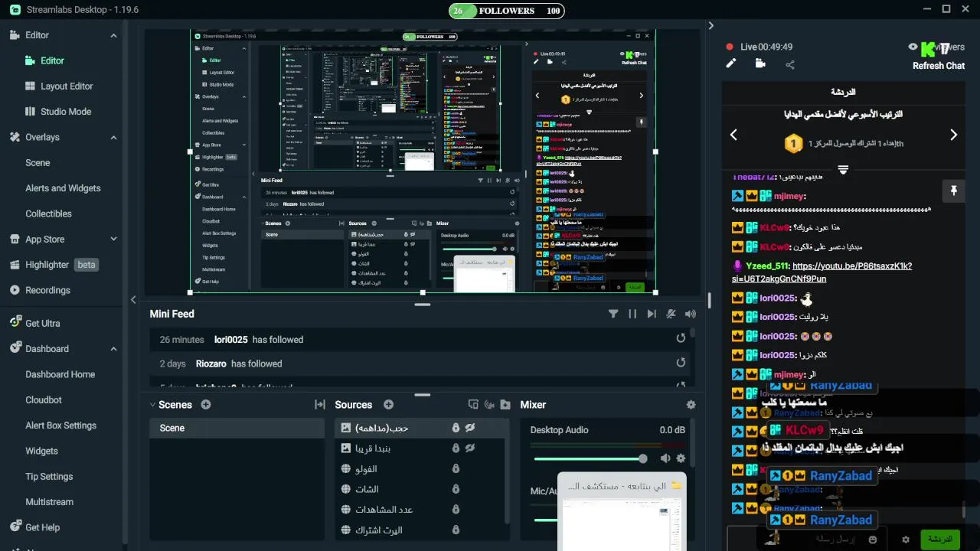Click the chat pin icon

pyautogui.click(x=953, y=191)
